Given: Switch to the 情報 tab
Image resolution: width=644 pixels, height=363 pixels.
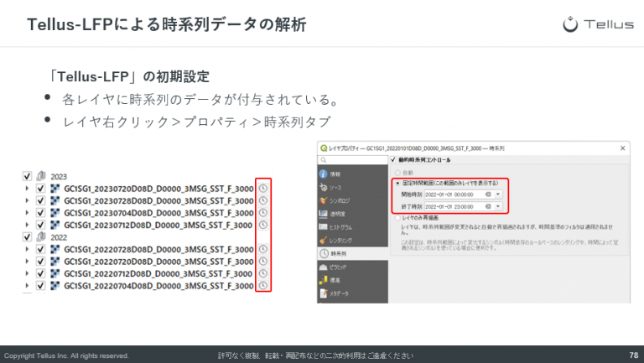Looking at the screenshot, I should pyautogui.click(x=353, y=174).
